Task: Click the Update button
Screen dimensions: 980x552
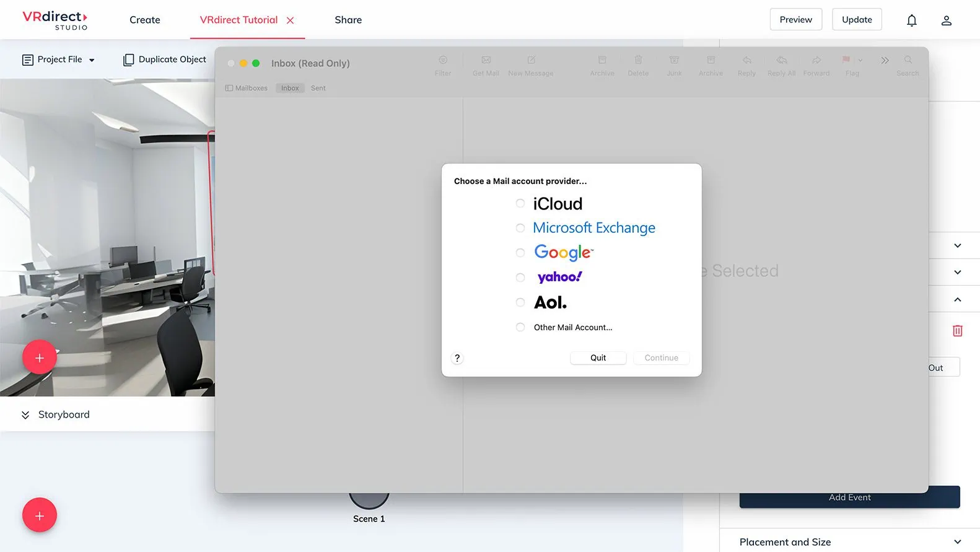Action: tap(857, 19)
